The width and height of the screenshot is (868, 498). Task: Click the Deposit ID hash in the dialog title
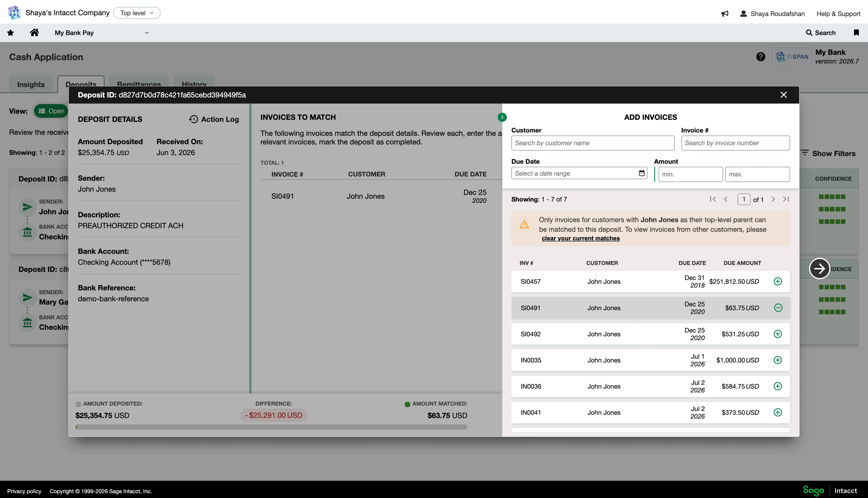(182, 95)
